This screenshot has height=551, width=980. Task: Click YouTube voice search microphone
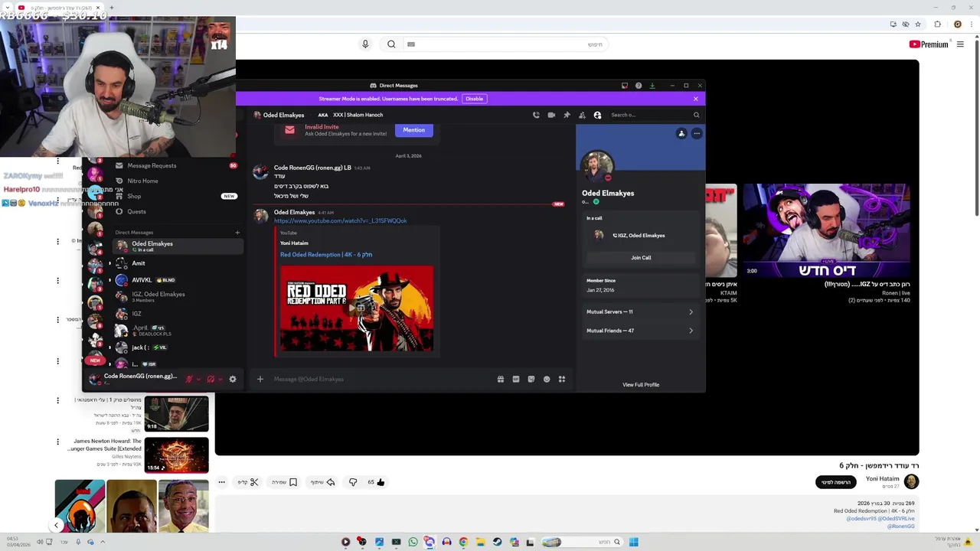tap(365, 44)
